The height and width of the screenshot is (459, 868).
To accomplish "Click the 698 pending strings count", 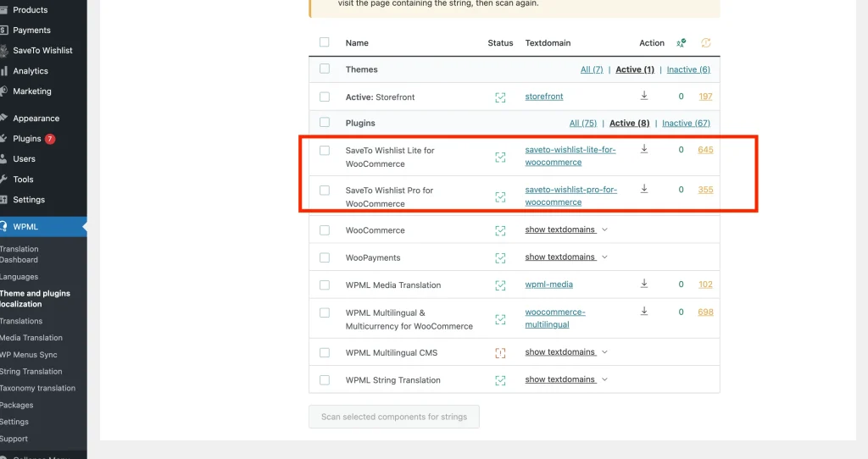I will (x=705, y=312).
